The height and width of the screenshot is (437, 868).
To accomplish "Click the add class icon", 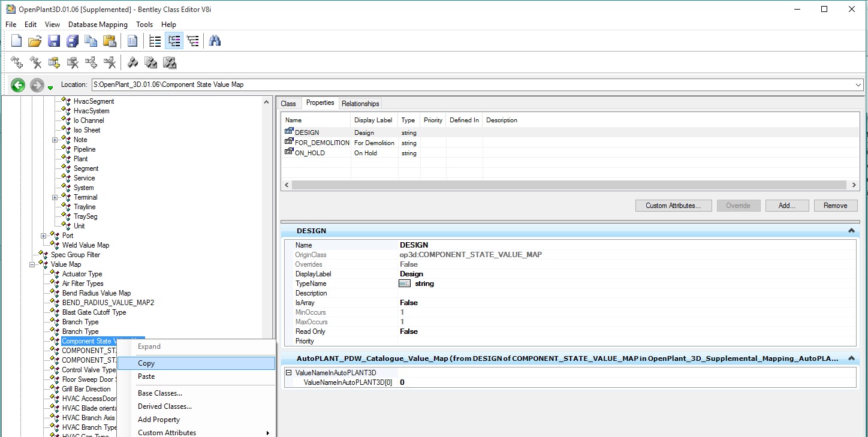I will point(17,62).
